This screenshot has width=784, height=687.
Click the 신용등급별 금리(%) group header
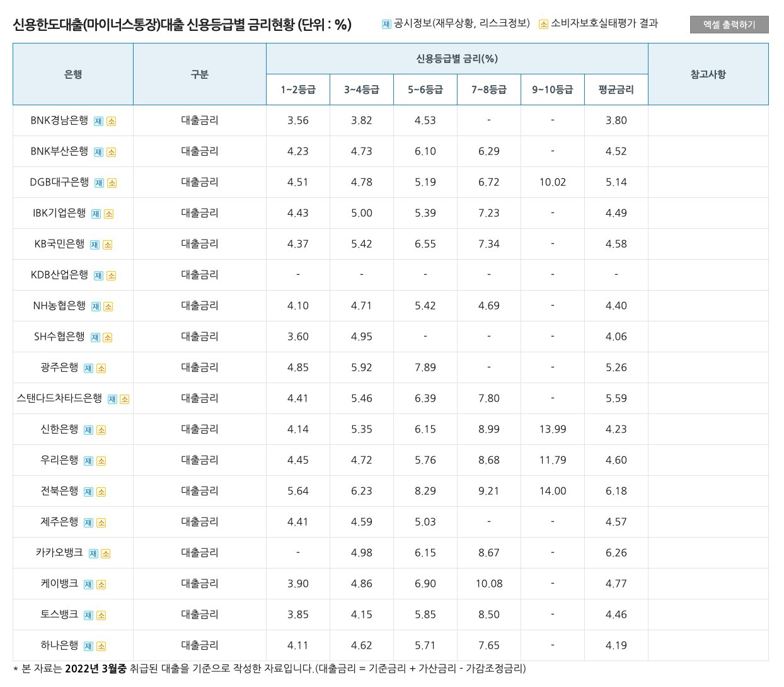(x=457, y=59)
